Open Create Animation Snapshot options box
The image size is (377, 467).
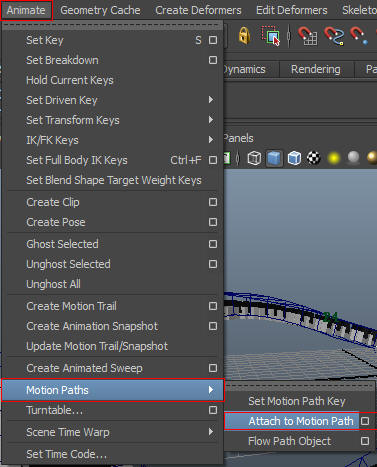coord(213,326)
